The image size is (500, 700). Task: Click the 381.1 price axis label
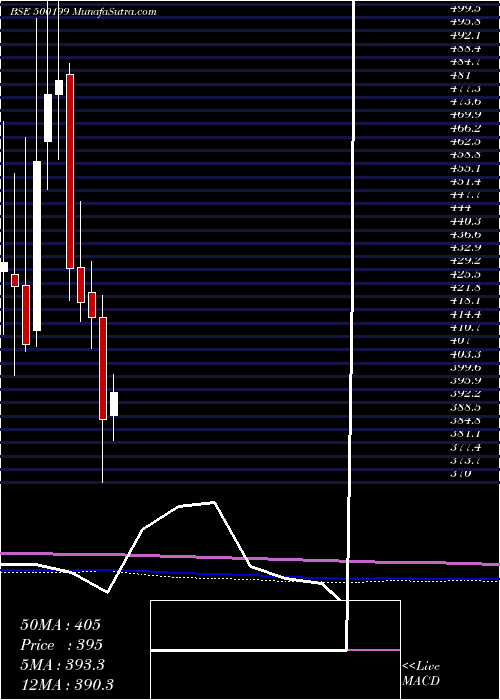click(465, 434)
